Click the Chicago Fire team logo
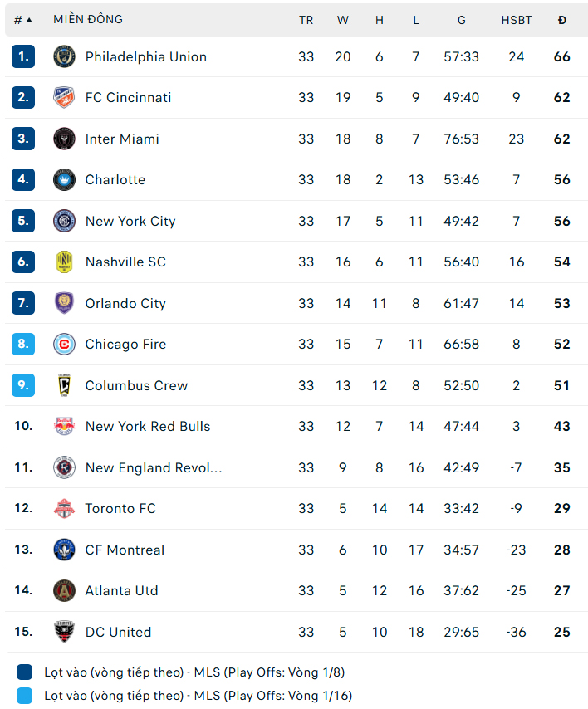Screen dimensions: 588x709 pyautogui.click(x=64, y=344)
